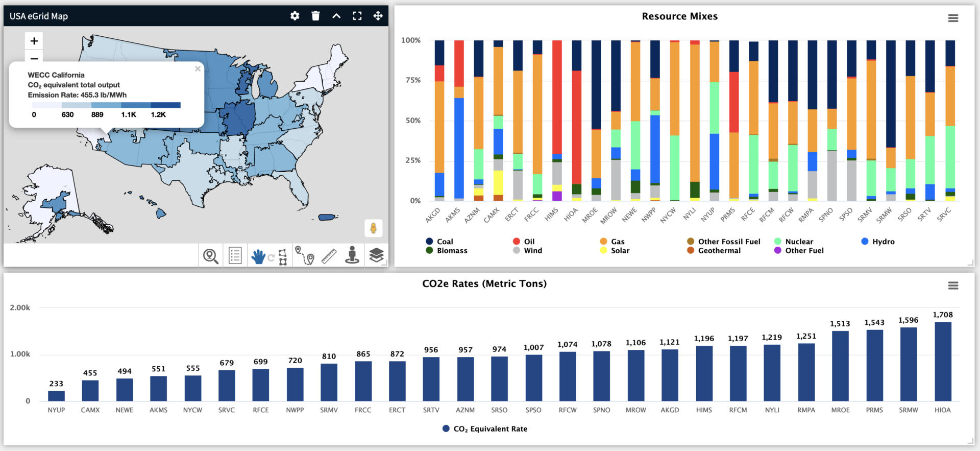This screenshot has height=451, width=980.
Task: Expand map widget to fullscreen
Action: click(357, 16)
